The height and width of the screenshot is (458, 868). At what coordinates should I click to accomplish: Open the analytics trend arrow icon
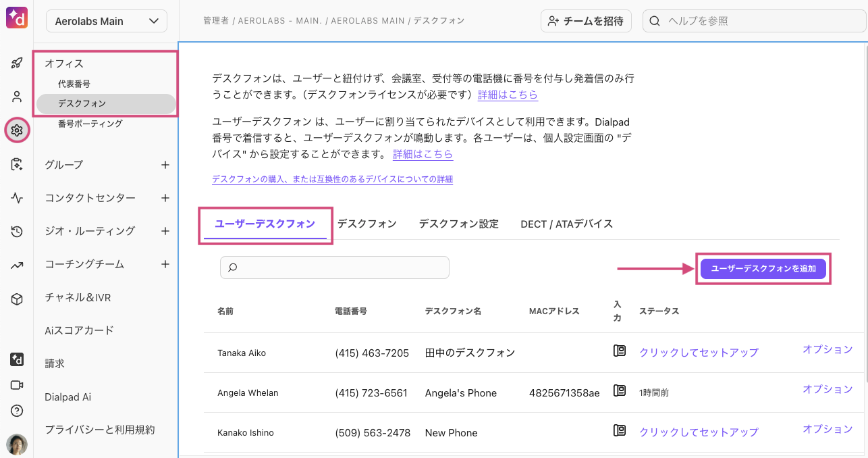click(17, 265)
